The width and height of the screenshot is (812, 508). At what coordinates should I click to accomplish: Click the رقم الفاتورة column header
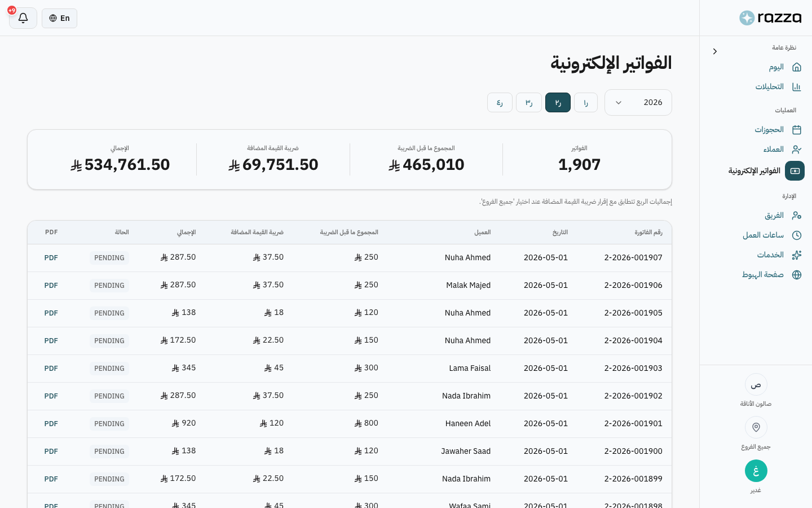pos(648,233)
